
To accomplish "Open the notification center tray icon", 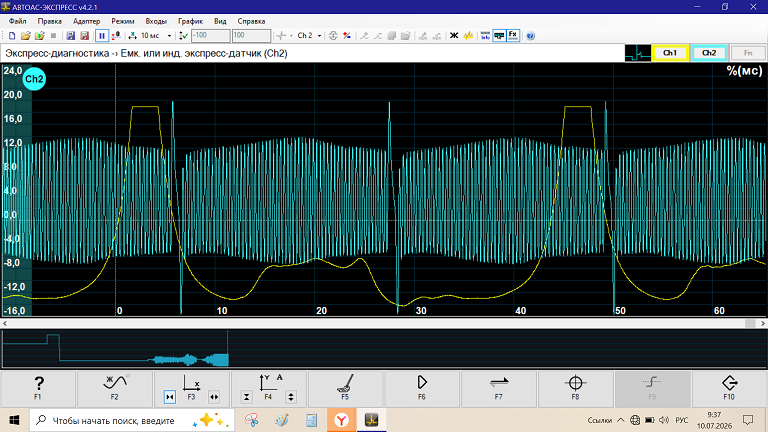I will (748, 420).
